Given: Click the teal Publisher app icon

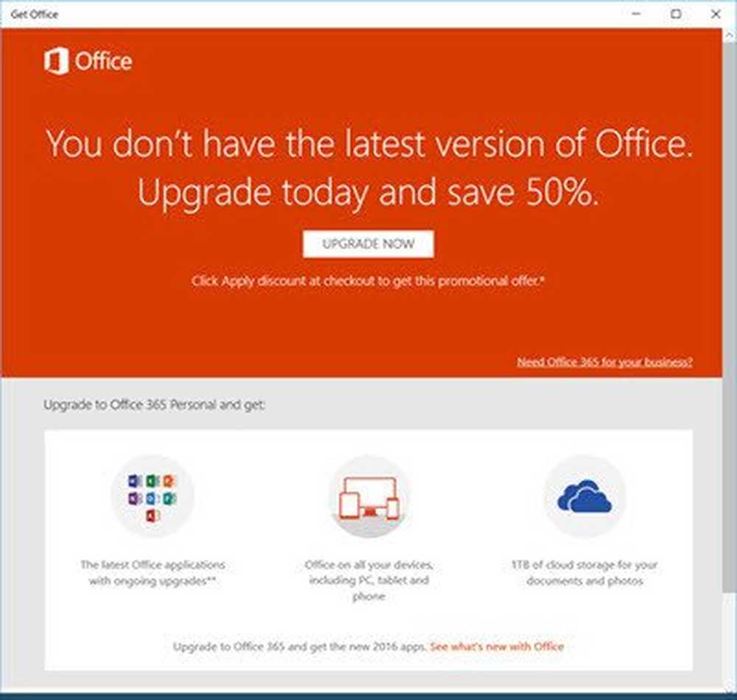Looking at the screenshot, I should pos(170,499).
